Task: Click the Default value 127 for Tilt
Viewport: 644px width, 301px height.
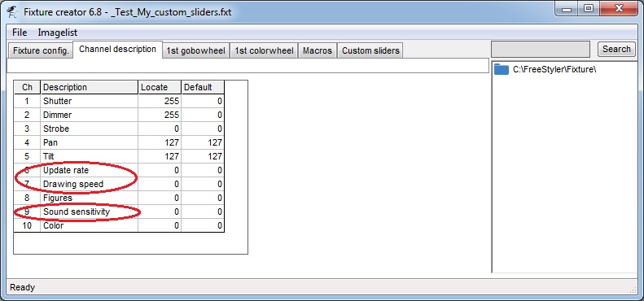Action: coord(203,156)
